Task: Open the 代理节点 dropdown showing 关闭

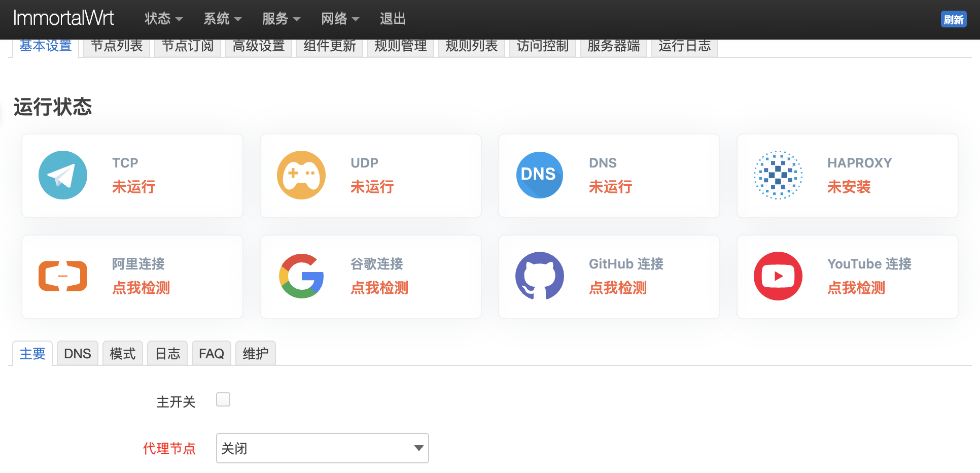Action: [x=323, y=448]
